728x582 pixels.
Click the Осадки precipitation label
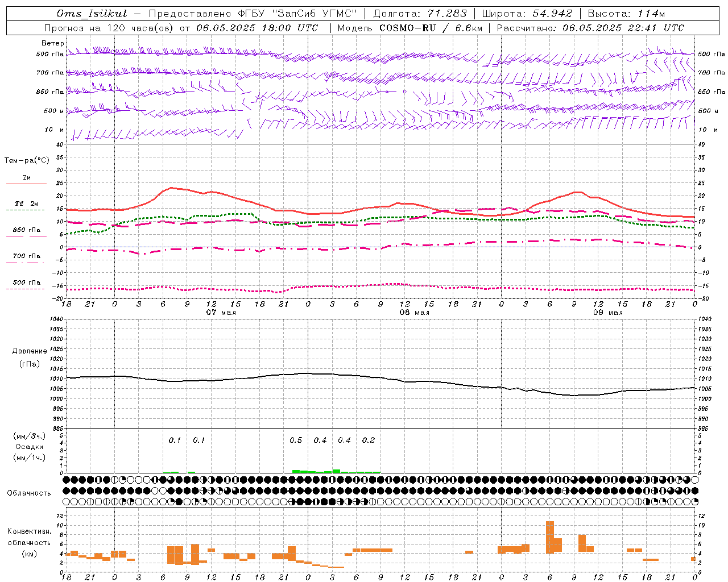29,447
